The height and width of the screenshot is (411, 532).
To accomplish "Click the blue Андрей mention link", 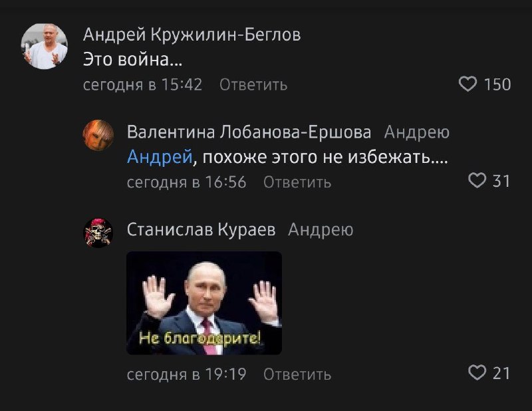I will click(x=160, y=157).
